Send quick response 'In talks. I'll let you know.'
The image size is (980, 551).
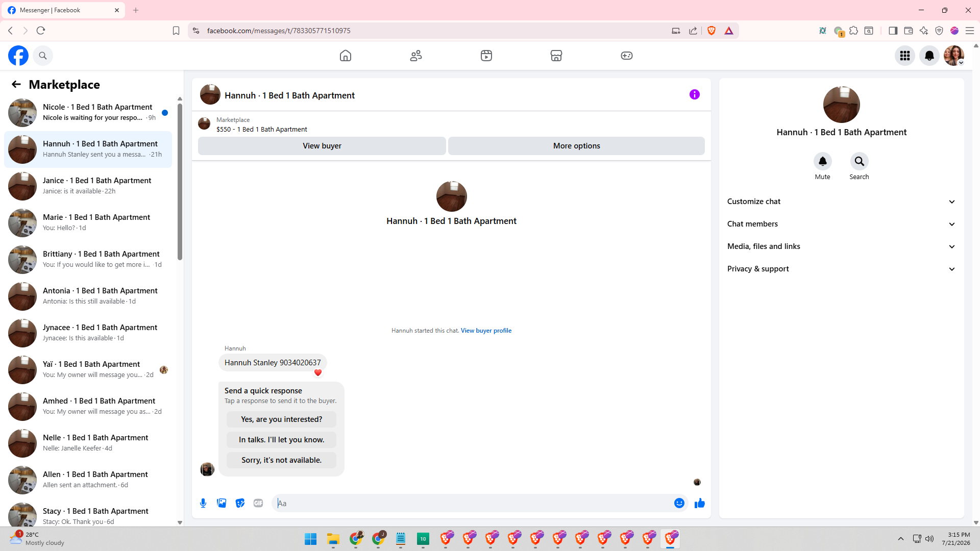282,440
